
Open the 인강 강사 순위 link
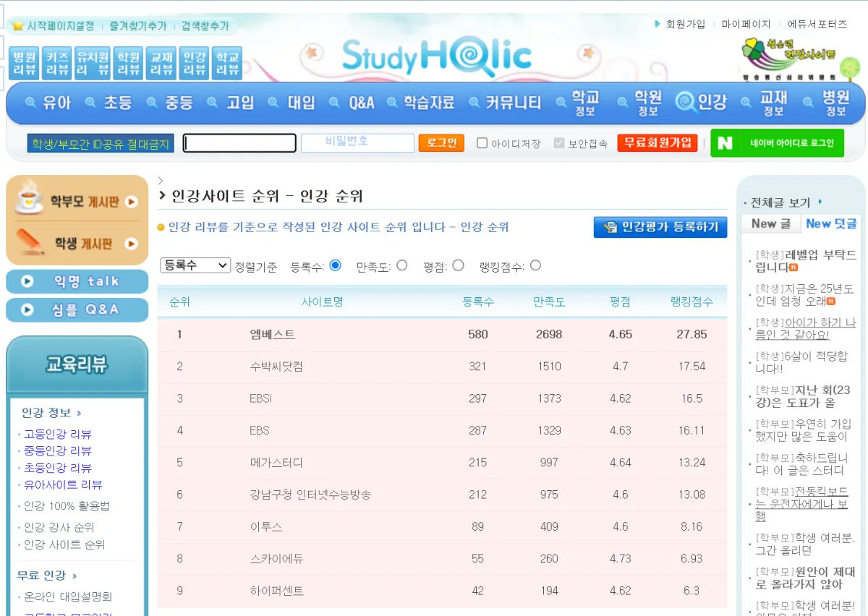pyautogui.click(x=59, y=527)
